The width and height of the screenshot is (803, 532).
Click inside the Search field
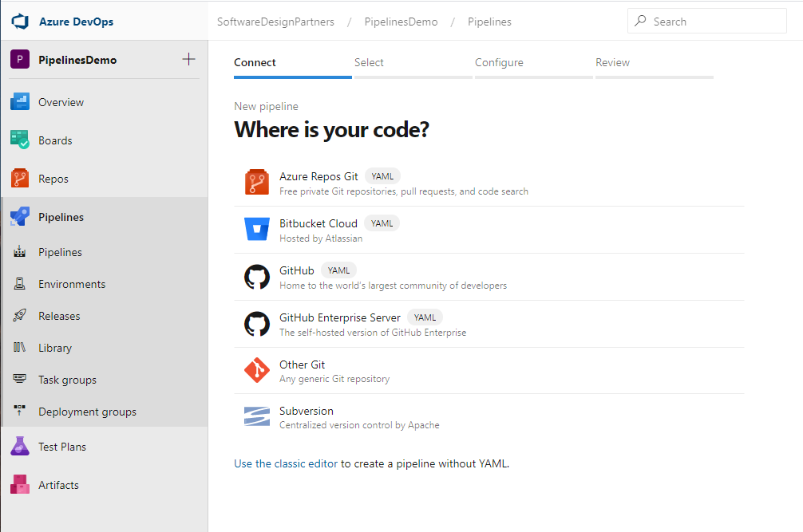click(x=706, y=21)
